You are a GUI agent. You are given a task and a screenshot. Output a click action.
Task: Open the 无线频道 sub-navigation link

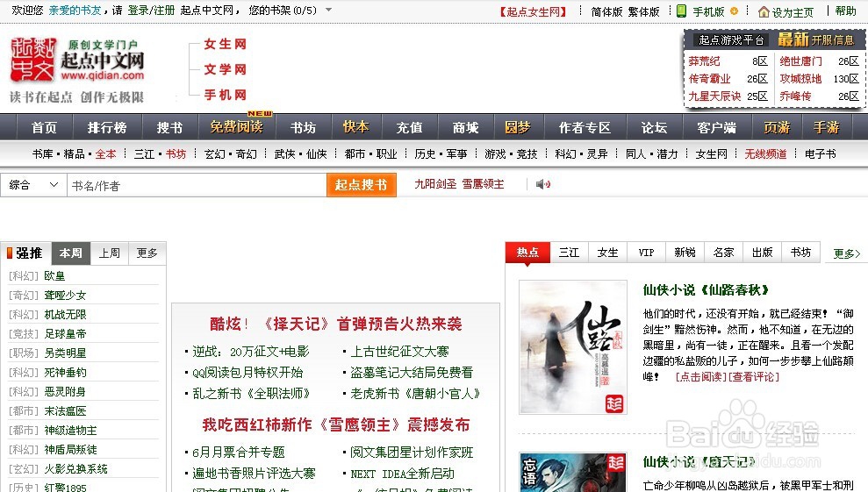coord(765,153)
